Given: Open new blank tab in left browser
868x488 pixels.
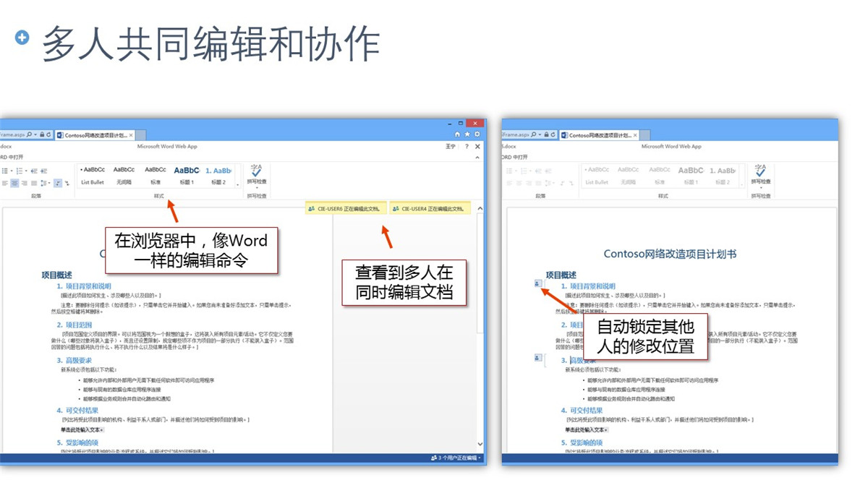Looking at the screenshot, I should (x=141, y=135).
